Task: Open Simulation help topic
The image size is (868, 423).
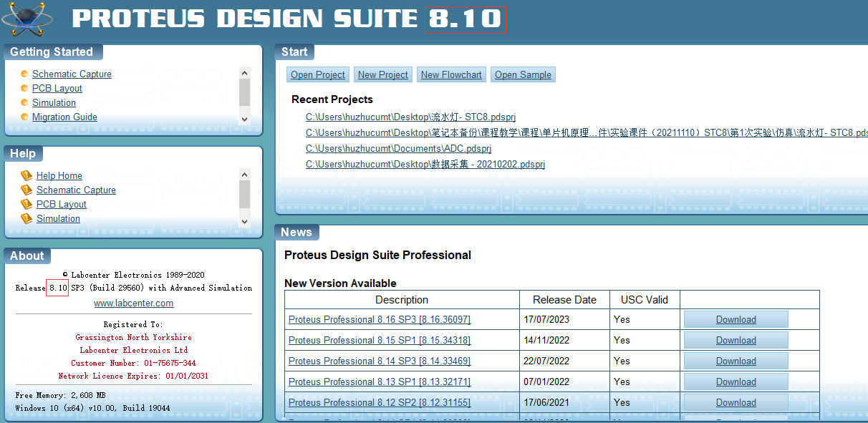Action: click(58, 218)
